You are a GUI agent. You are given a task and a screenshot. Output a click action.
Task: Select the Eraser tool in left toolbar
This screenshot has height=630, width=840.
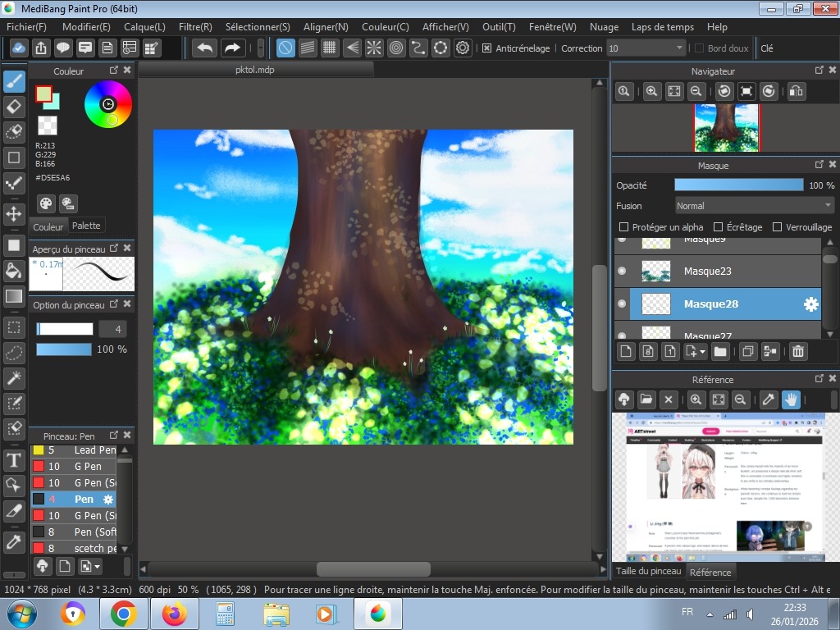(x=14, y=107)
